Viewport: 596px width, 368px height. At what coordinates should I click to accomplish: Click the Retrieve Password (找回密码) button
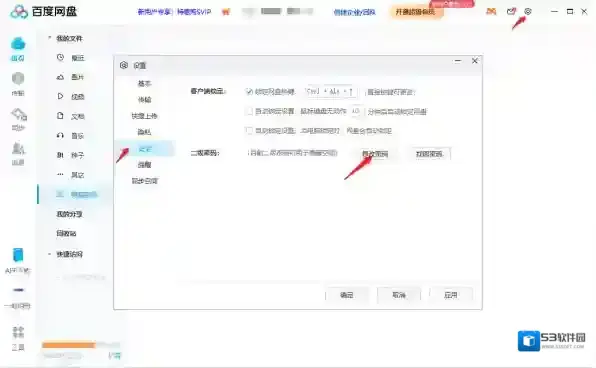pyautogui.click(x=429, y=154)
